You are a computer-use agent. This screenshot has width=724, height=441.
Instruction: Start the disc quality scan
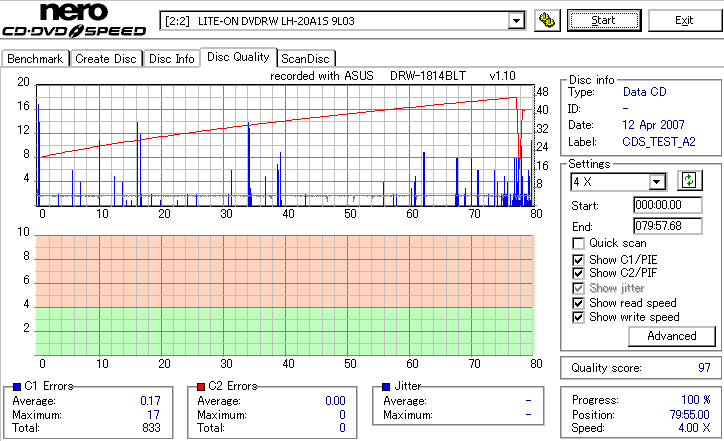603,21
